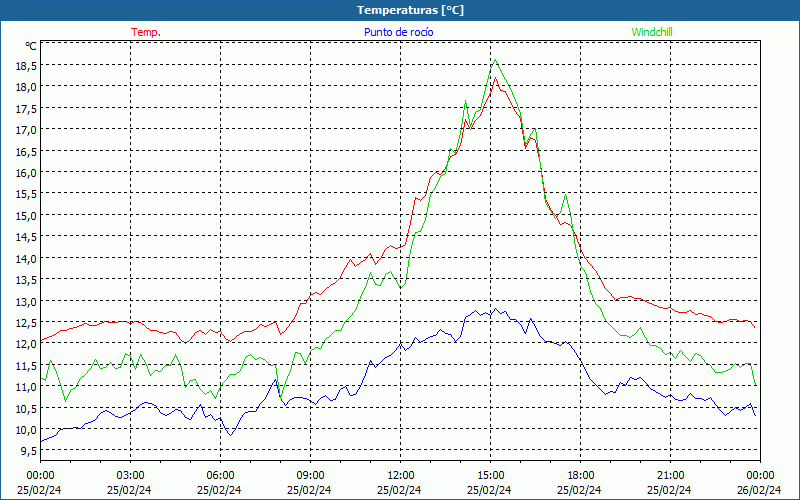Screen dimensions: 800x500
Task: Click the 15,5 y-axis value
Action: (27, 194)
